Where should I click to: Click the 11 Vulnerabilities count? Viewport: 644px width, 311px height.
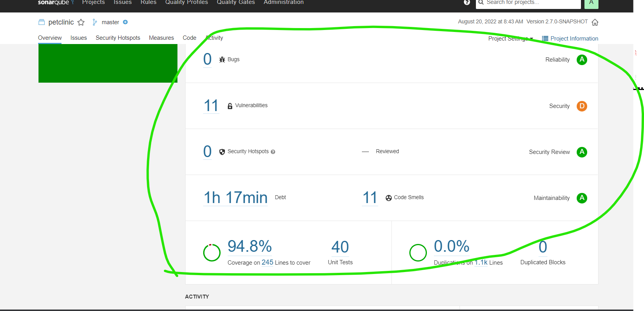click(211, 106)
